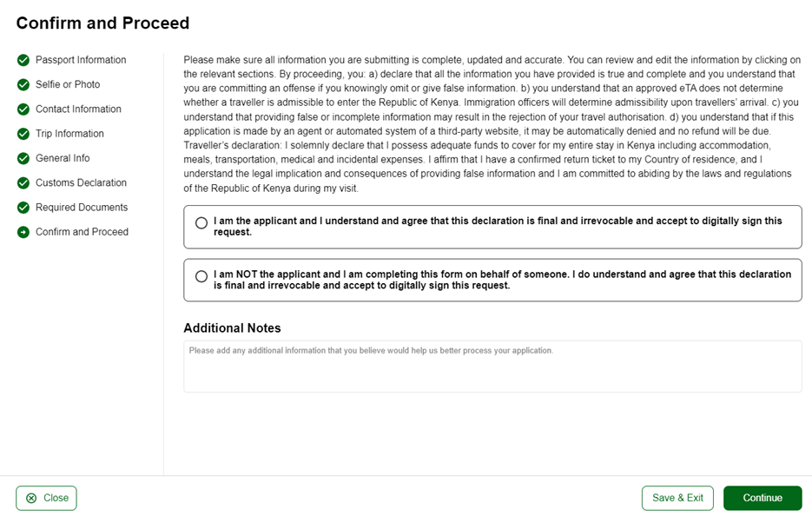The height and width of the screenshot is (516, 812).
Task: Select the applicant digital signature agreement radio
Action: click(x=201, y=223)
